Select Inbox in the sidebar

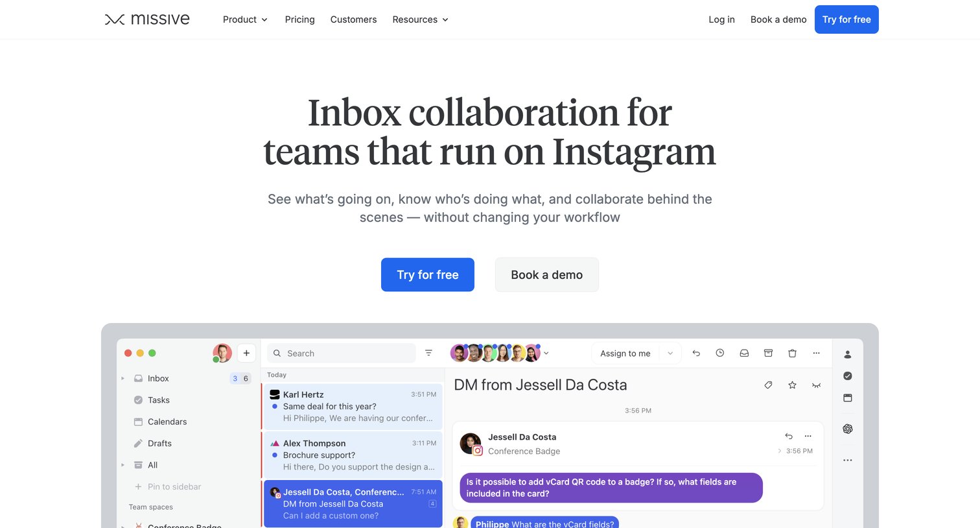click(x=157, y=378)
